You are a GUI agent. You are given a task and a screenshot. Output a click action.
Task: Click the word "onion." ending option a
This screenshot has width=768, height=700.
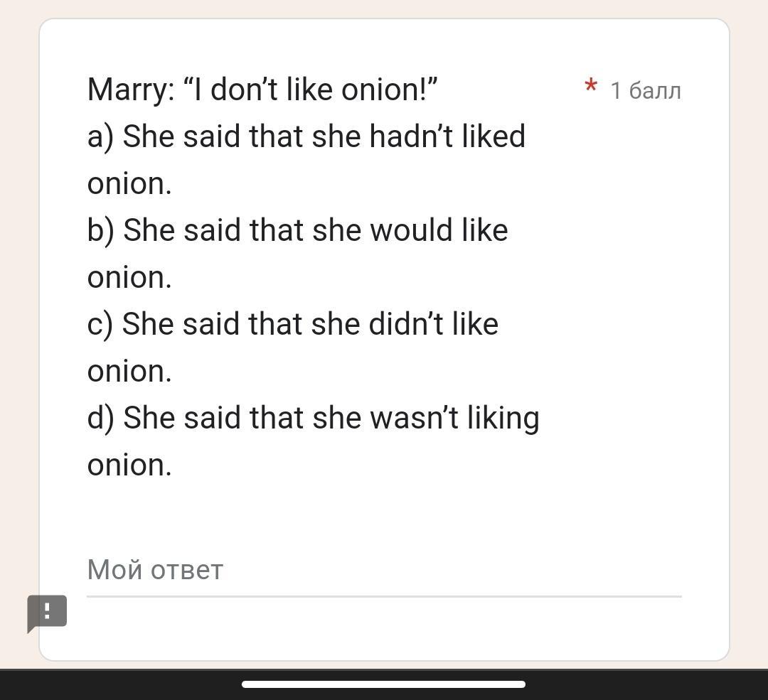tap(129, 184)
